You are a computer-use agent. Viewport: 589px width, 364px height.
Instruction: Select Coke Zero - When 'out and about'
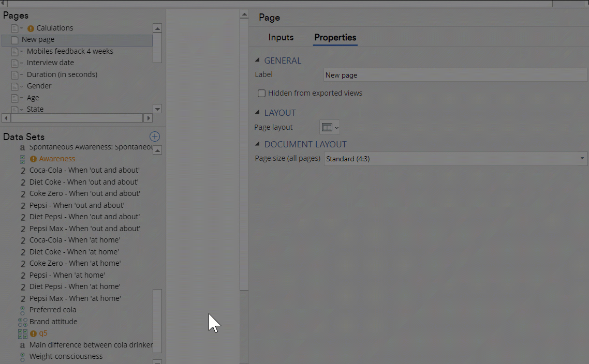[x=85, y=193]
